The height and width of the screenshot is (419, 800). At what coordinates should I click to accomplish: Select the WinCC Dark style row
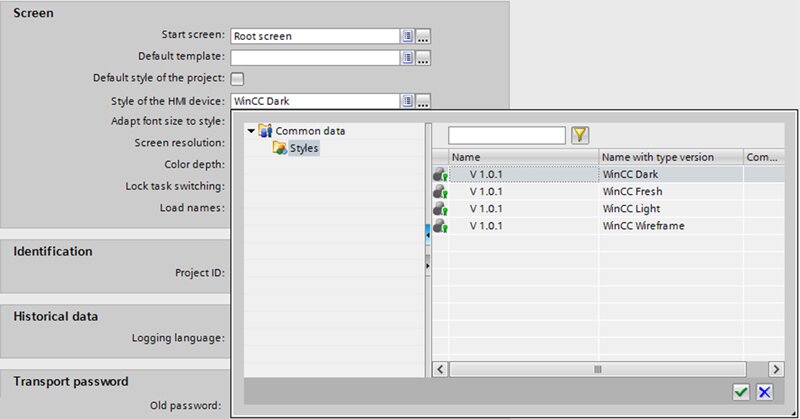click(x=608, y=175)
